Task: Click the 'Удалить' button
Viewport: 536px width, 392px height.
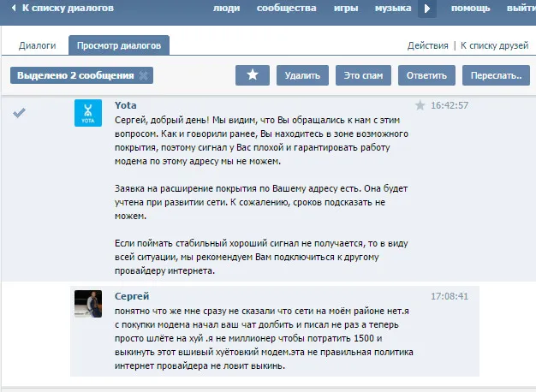Action: click(x=302, y=75)
